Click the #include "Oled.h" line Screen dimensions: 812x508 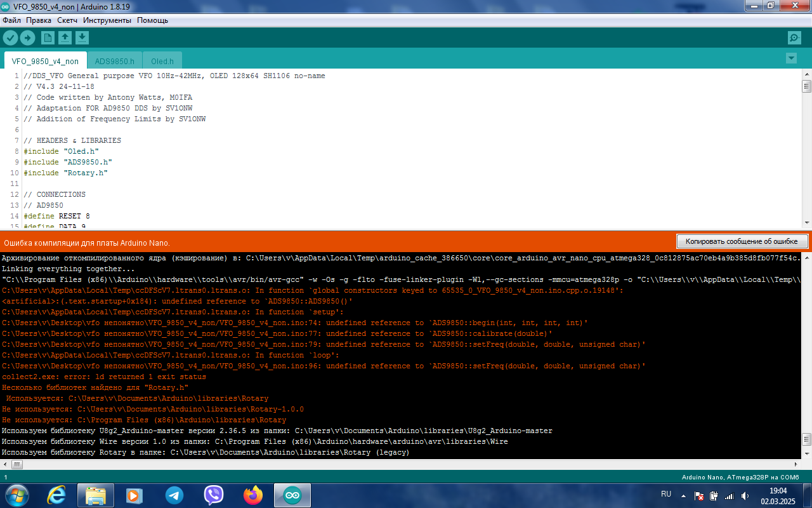pos(61,151)
